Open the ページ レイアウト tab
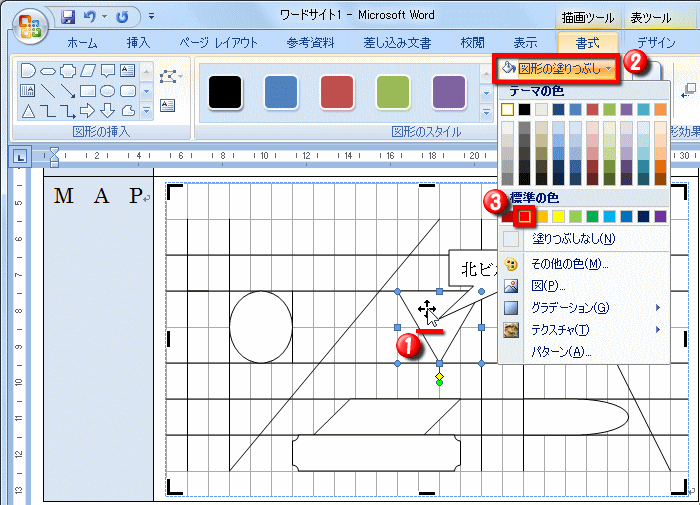 click(x=218, y=43)
